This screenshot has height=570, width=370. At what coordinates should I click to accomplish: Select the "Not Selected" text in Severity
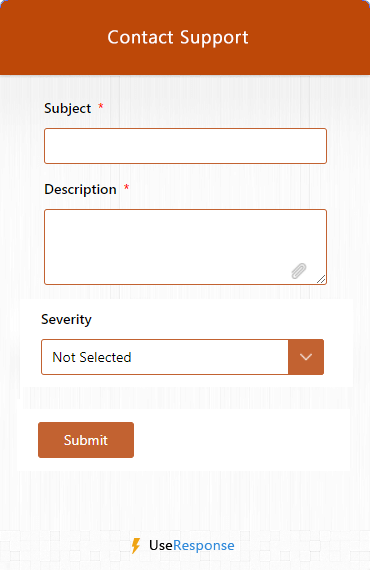[x=92, y=357]
